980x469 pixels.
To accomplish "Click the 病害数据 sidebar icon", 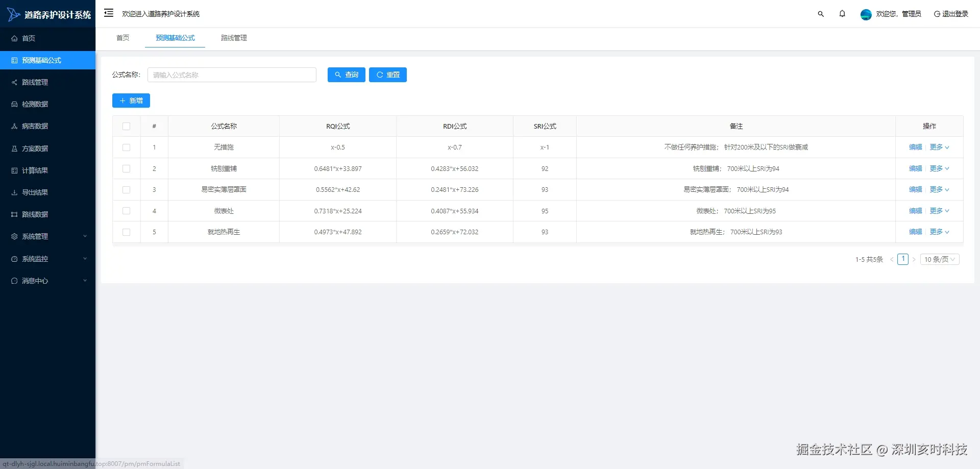I will (14, 126).
